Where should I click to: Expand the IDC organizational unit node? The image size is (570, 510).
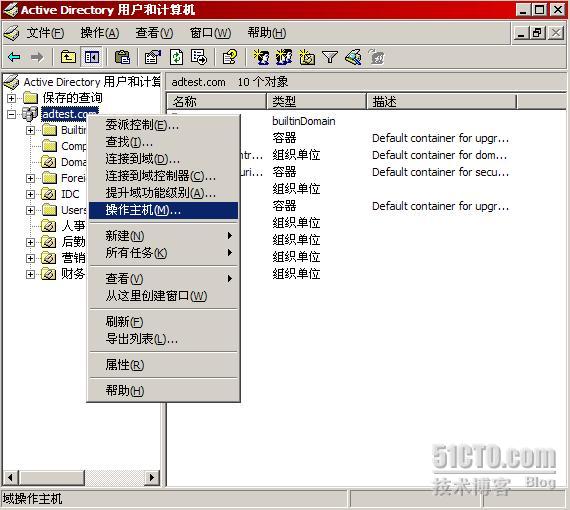(x=31, y=194)
